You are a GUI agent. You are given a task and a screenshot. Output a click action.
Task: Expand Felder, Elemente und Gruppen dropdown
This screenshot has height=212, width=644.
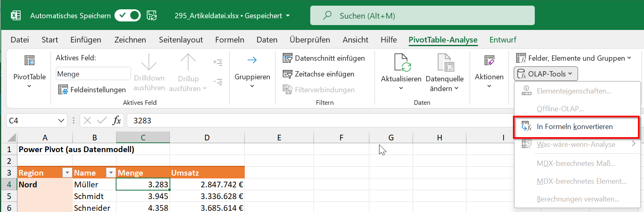click(x=574, y=58)
